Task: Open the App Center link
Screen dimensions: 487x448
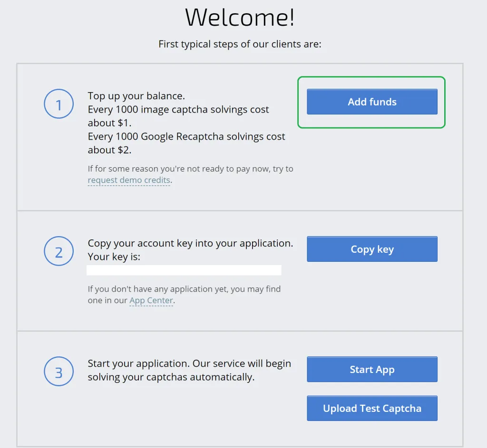Action: [x=151, y=300]
